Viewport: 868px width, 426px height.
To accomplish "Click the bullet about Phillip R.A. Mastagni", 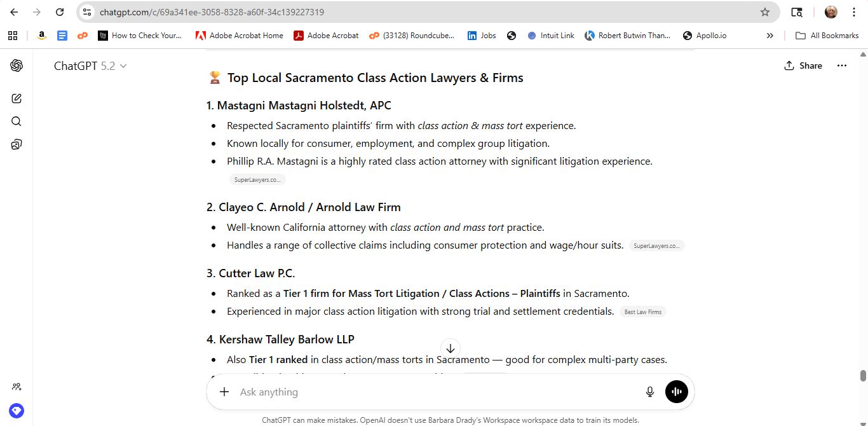I will [x=440, y=161].
